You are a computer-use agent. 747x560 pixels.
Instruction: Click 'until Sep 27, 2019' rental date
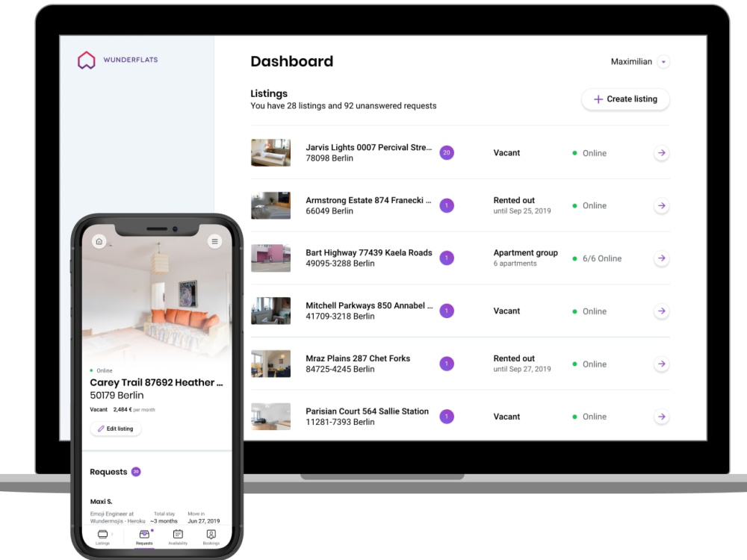coord(522,369)
